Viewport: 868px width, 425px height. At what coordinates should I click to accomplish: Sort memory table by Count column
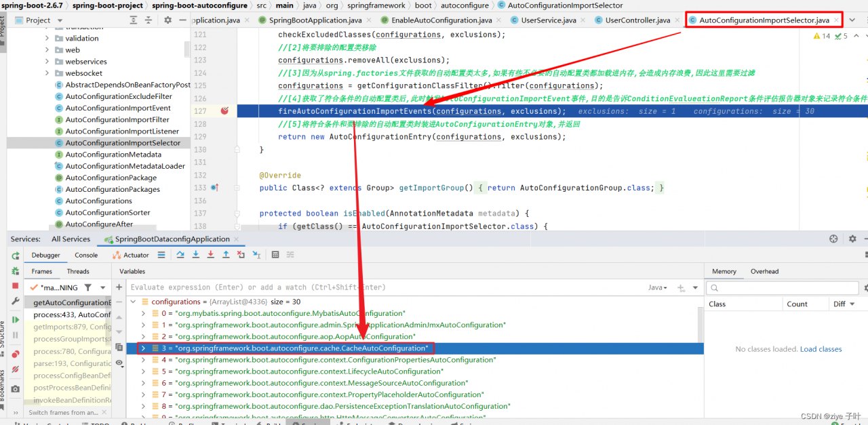[797, 304]
